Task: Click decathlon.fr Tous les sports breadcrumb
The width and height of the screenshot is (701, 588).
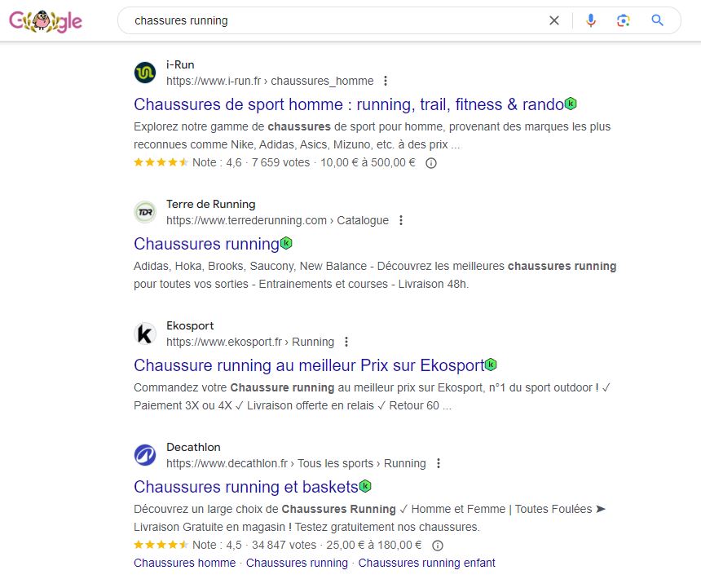Action: 296,464
